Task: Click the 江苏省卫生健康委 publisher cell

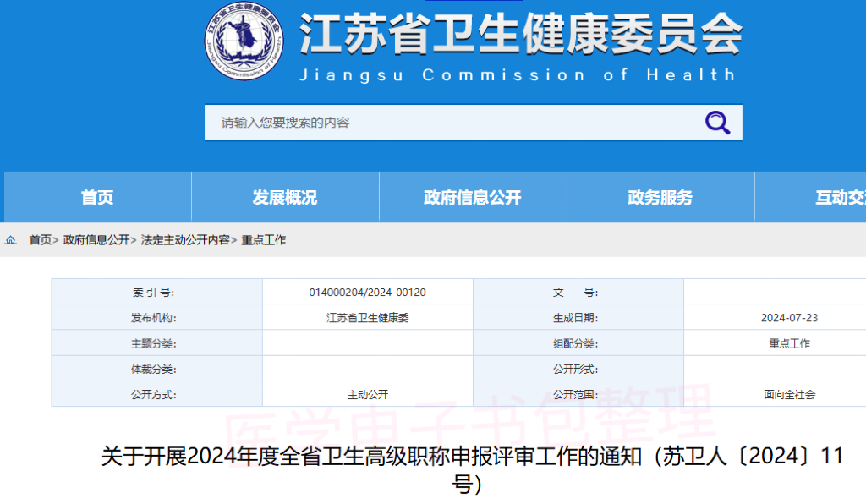Action: 367,317
